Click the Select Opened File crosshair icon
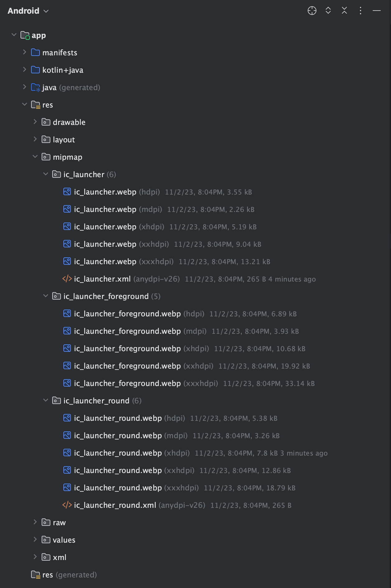Image resolution: width=391 pixels, height=588 pixels. pyautogui.click(x=312, y=11)
